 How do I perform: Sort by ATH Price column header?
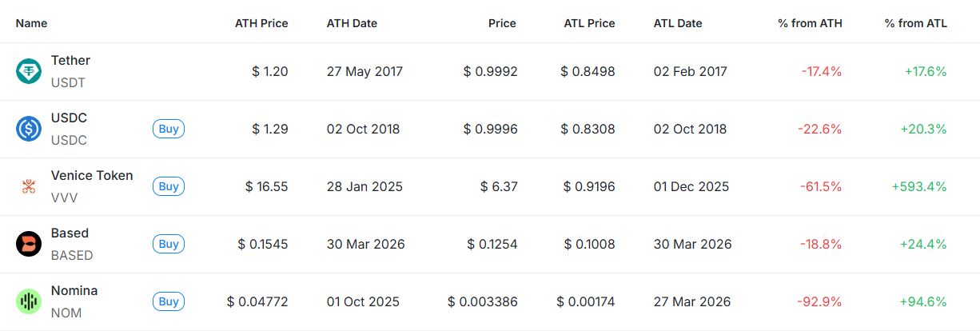point(261,23)
